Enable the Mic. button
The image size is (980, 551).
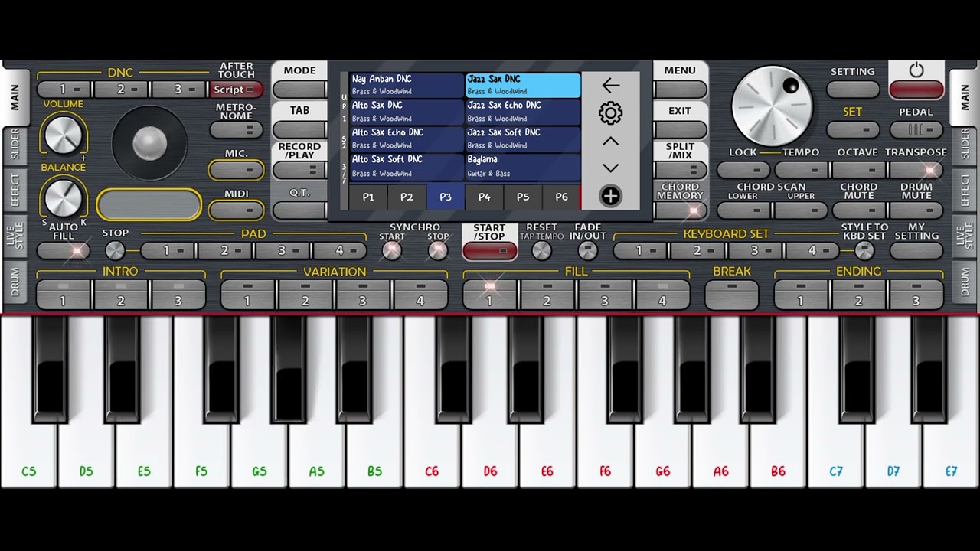click(236, 170)
